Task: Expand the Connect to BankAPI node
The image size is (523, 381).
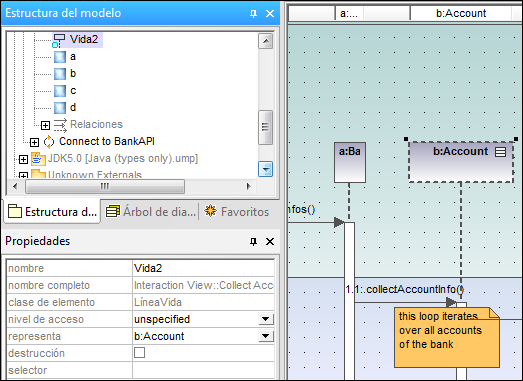Action: point(34,142)
